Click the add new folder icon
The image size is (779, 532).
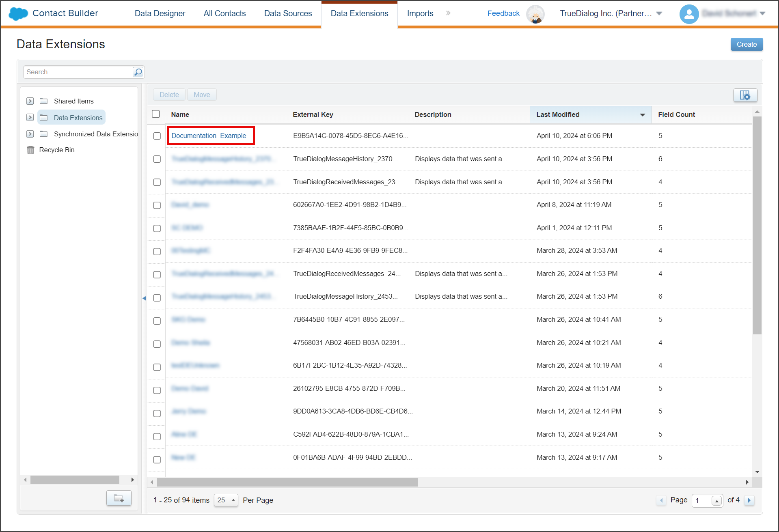click(119, 498)
